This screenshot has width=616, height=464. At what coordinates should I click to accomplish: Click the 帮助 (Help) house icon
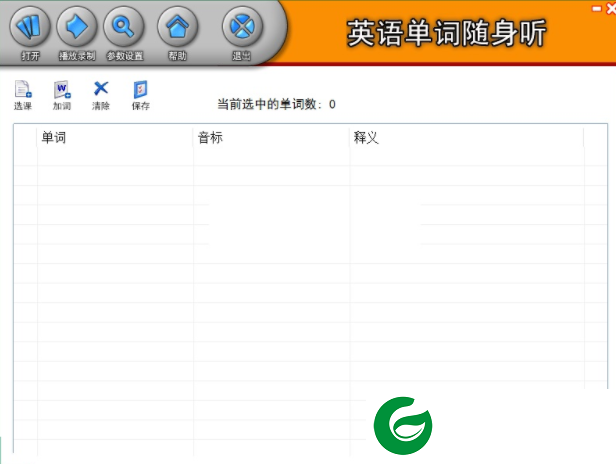pyautogui.click(x=178, y=27)
